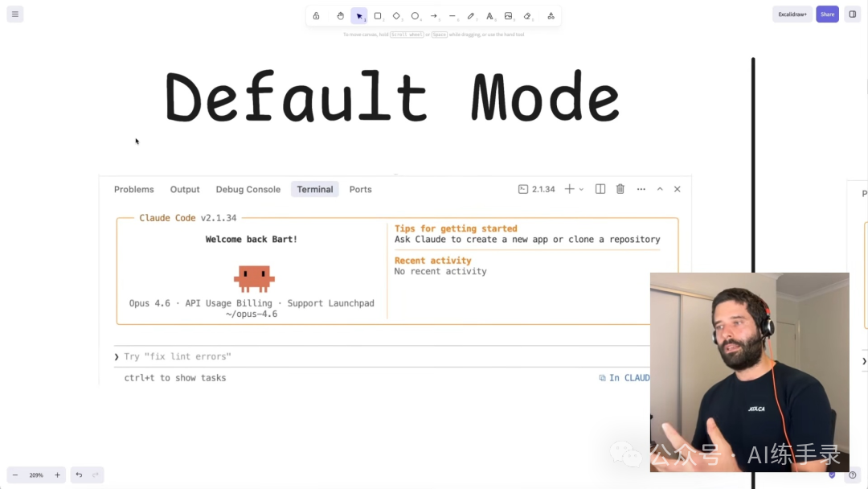The image size is (868, 489).
Task: Add a new terminal with plus
Action: click(x=569, y=189)
